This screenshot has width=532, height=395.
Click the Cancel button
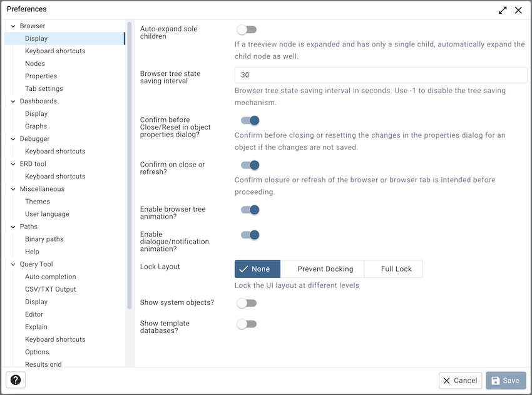tap(460, 381)
